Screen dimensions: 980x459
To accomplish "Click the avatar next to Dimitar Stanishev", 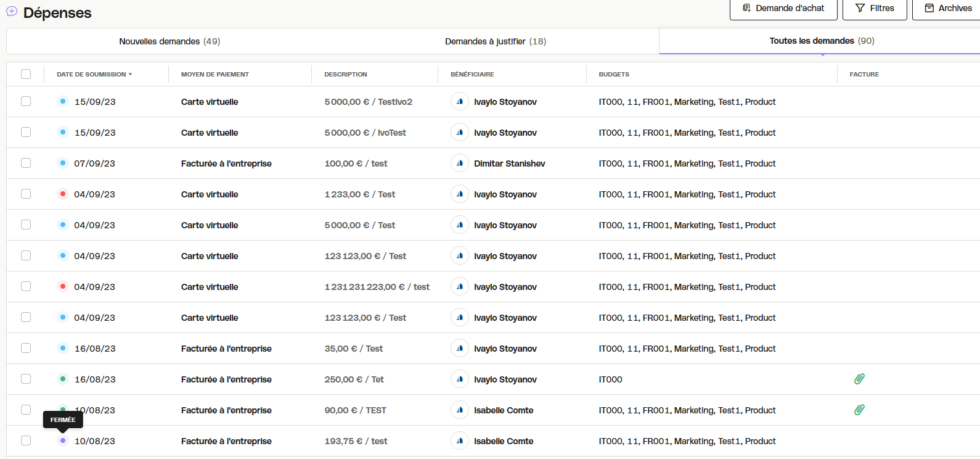I will (460, 163).
